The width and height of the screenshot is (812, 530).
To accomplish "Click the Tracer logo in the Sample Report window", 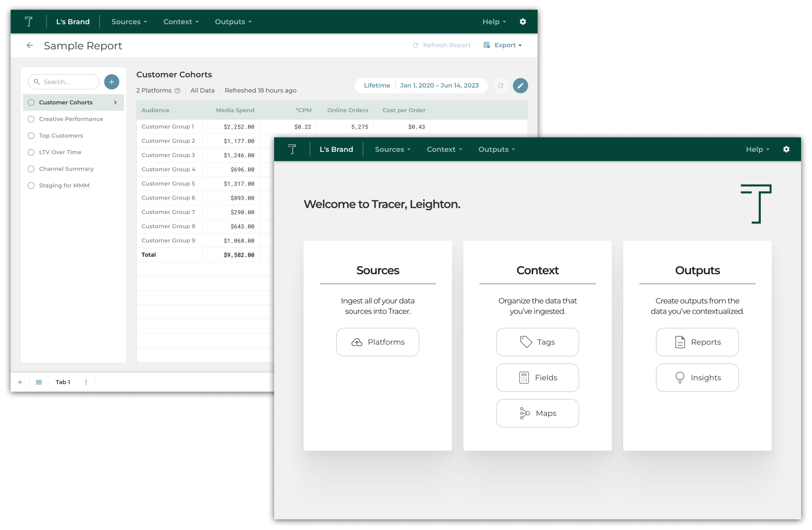I will coord(28,21).
